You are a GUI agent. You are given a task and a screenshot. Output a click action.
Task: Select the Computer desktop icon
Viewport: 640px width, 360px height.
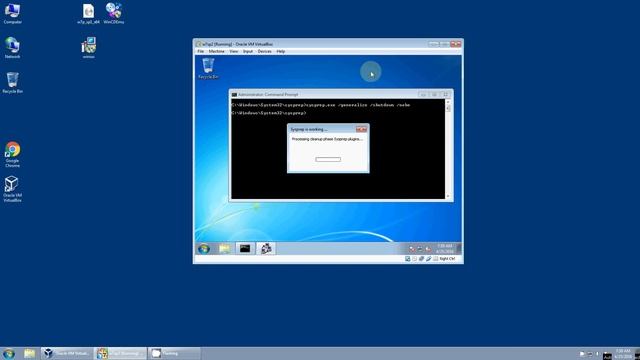pyautogui.click(x=13, y=13)
